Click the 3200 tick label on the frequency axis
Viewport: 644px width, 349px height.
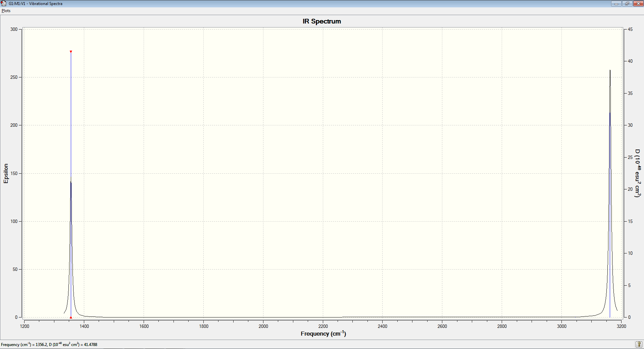[622, 326]
